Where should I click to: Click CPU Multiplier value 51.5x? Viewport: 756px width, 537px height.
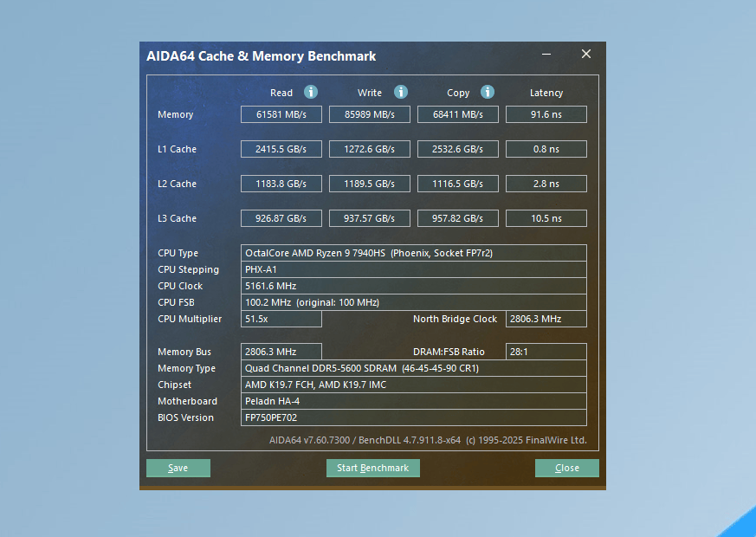point(281,319)
